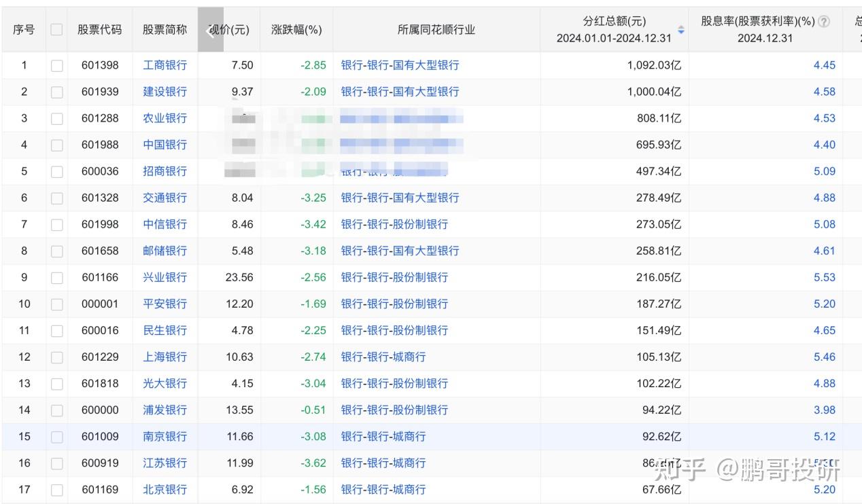Check the 工商银行 row checkbox
Viewport: 862px width, 504px height.
click(x=56, y=65)
